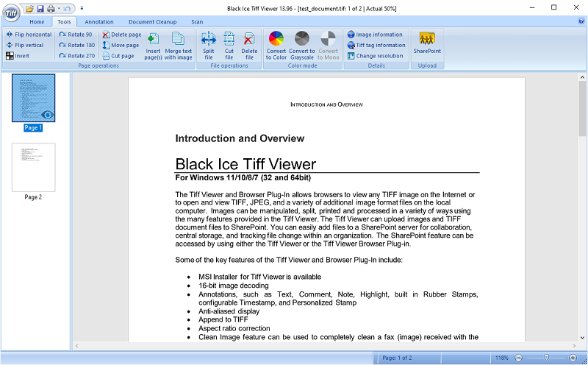This screenshot has width=588, height=365.
Task: Click the vertical scrollbar down arrow
Action: 582,338
